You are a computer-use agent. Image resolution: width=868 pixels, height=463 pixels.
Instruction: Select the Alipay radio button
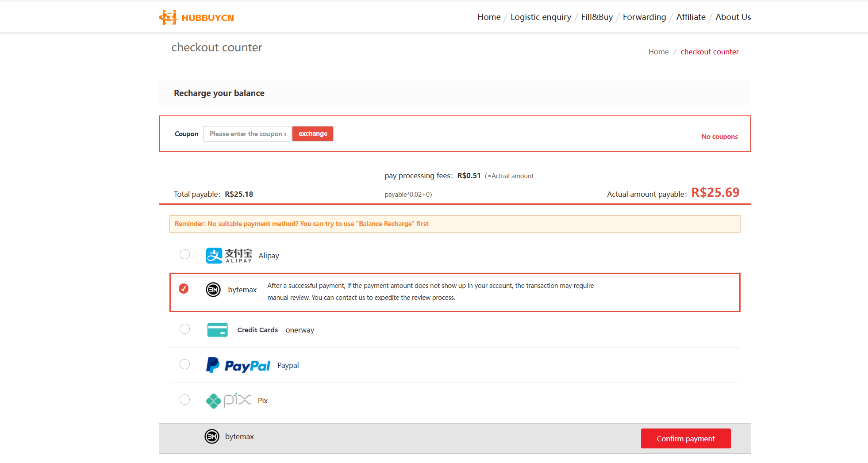184,254
